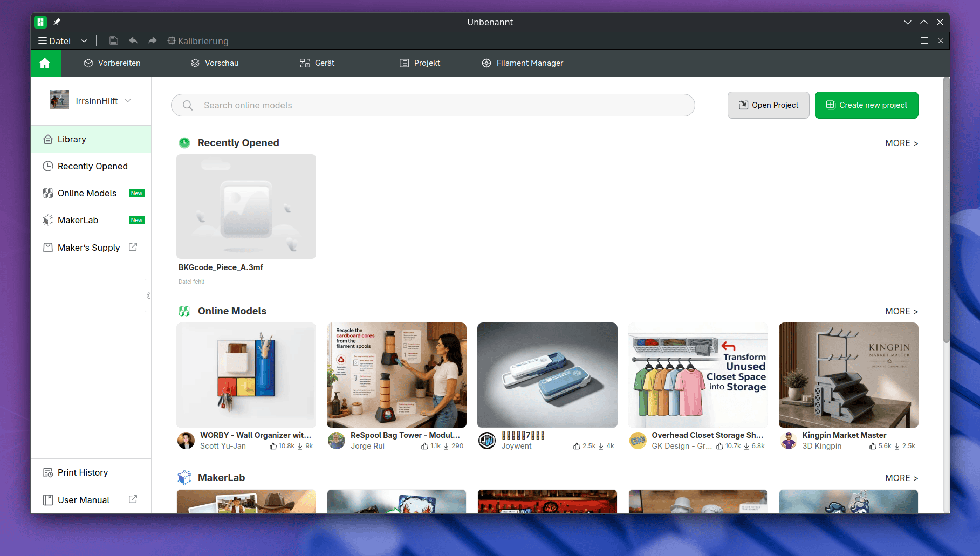Click 3D Kingpin author avatar
Image resolution: width=980 pixels, height=556 pixels.
pos(789,441)
